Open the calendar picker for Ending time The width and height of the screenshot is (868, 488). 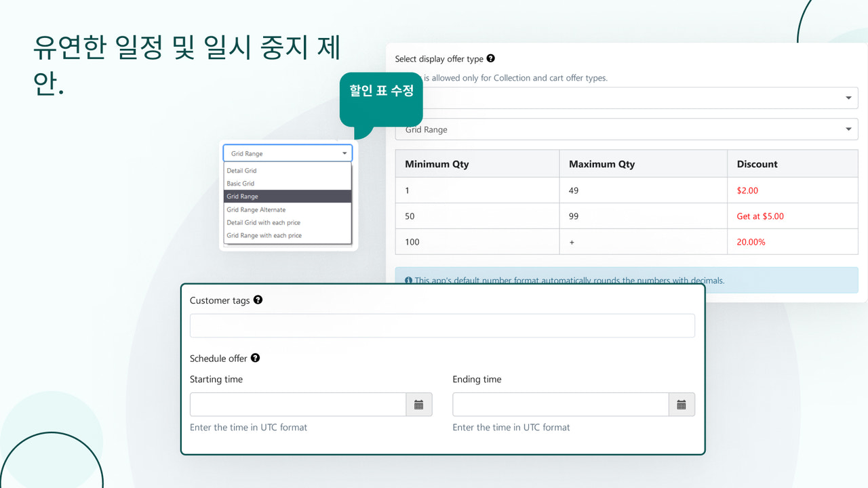pyautogui.click(x=682, y=405)
